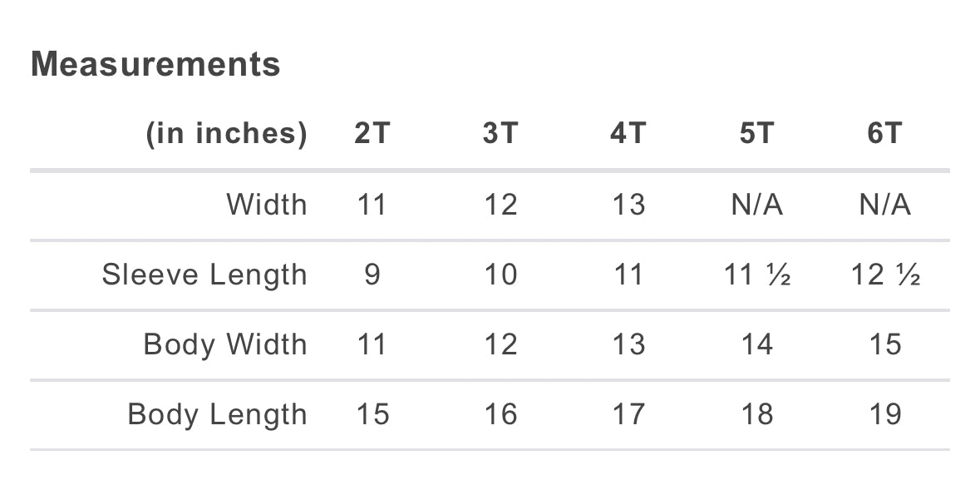Viewport: 980px width, 480px height.
Task: Click the Body Length row label
Action: tap(217, 414)
